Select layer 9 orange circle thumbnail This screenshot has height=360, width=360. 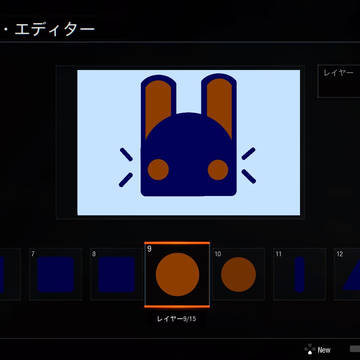(x=177, y=274)
